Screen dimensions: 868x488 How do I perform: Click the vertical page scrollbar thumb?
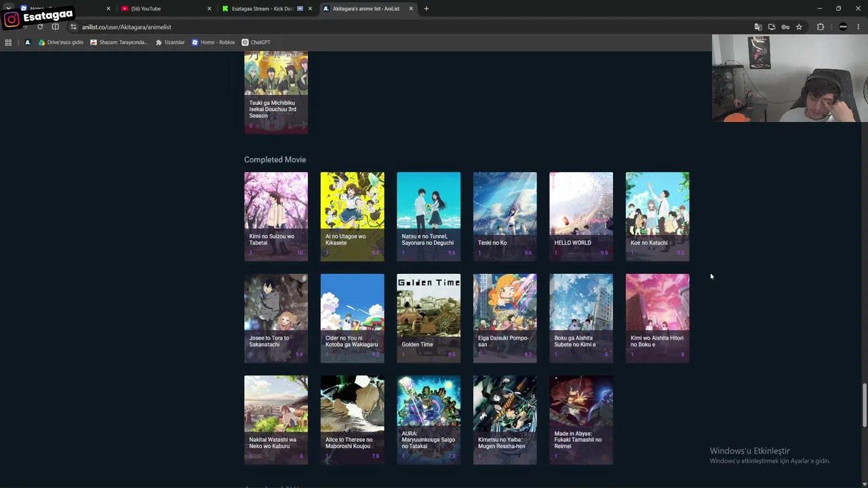click(864, 405)
